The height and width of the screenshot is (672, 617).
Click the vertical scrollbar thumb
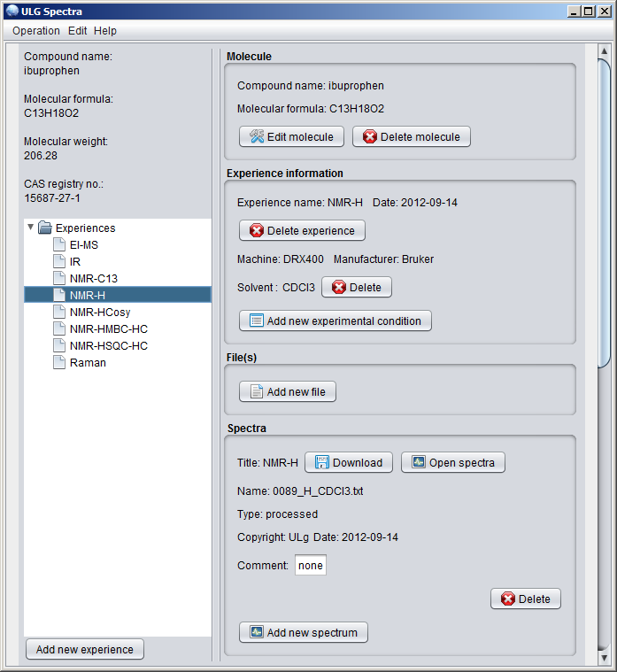(604, 213)
